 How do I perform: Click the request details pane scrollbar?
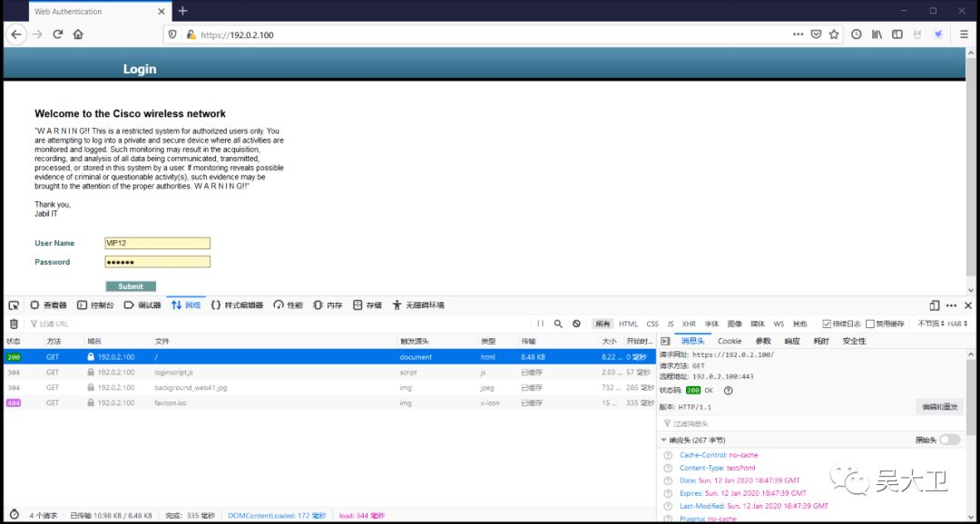pos(969,400)
